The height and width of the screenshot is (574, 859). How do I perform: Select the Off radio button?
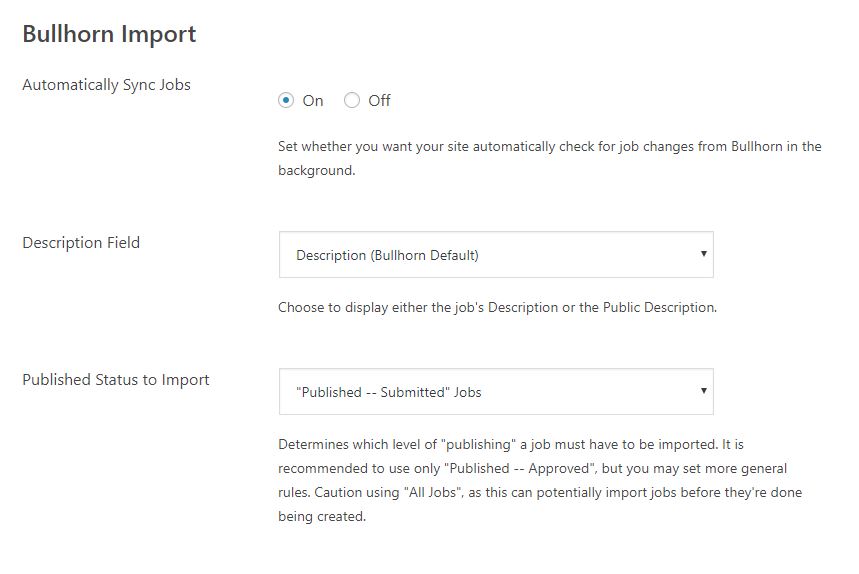tap(352, 100)
